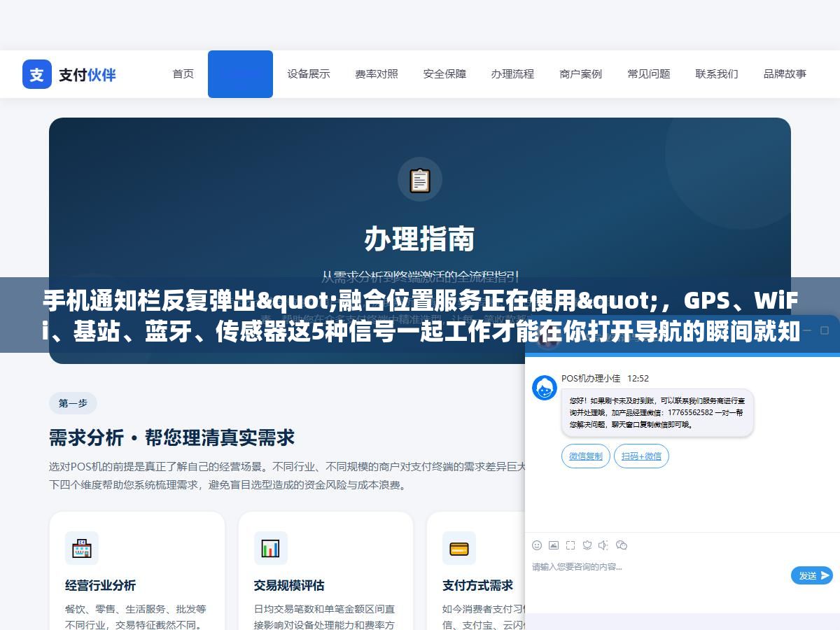Click the 微信复制 button
The height and width of the screenshot is (630, 840).
point(586,456)
